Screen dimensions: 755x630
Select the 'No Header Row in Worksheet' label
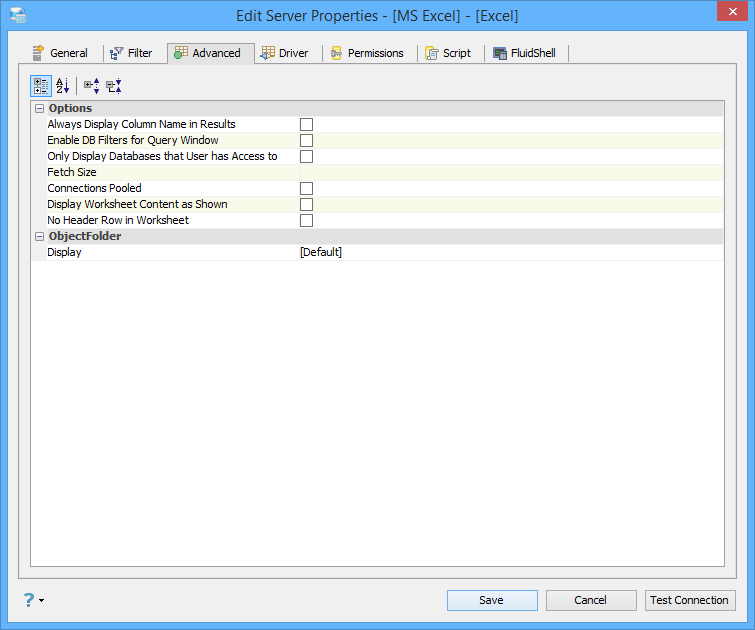pyautogui.click(x=118, y=221)
